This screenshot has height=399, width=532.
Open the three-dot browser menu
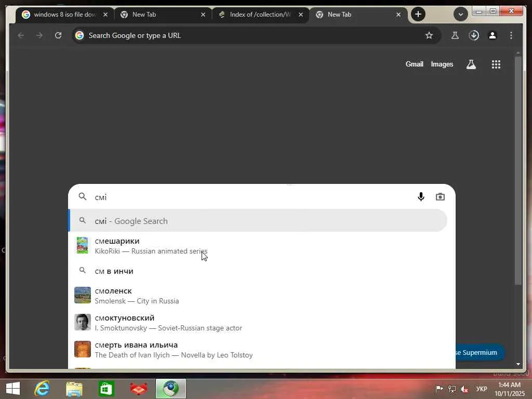point(511,35)
